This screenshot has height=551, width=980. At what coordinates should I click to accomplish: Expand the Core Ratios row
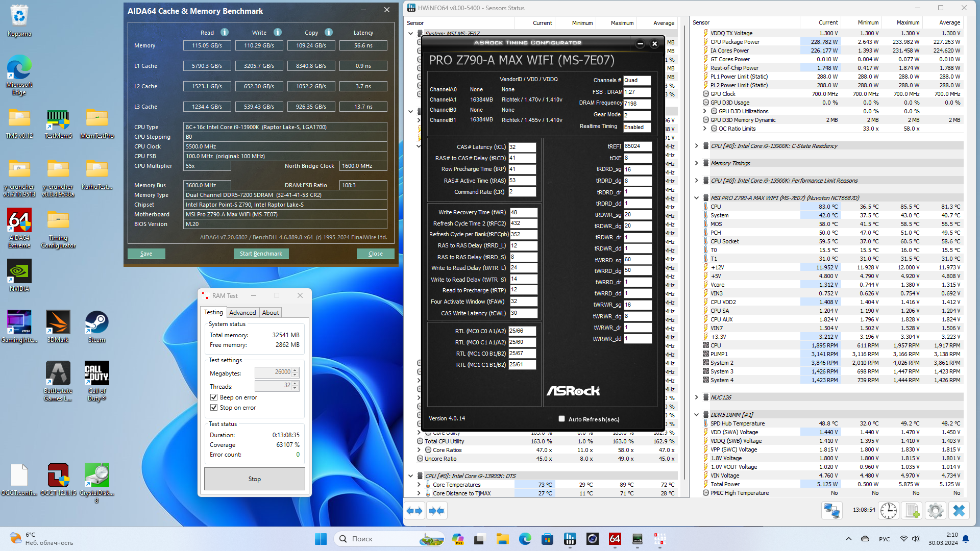[419, 450]
